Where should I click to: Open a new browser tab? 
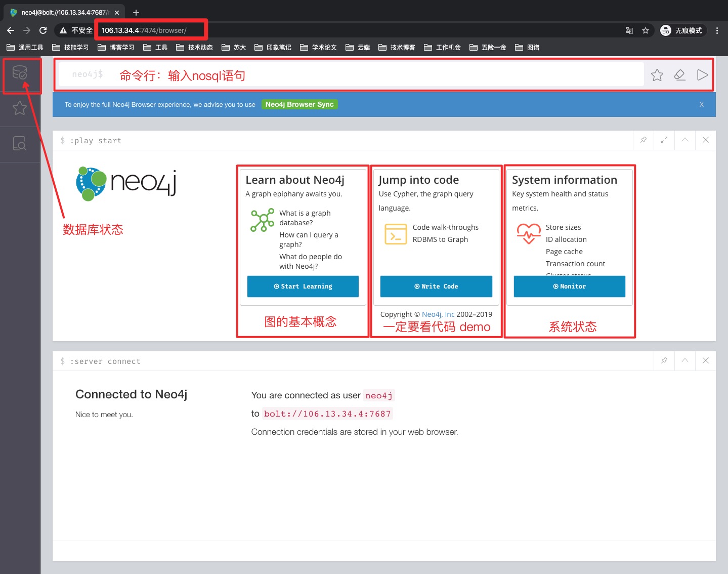136,12
